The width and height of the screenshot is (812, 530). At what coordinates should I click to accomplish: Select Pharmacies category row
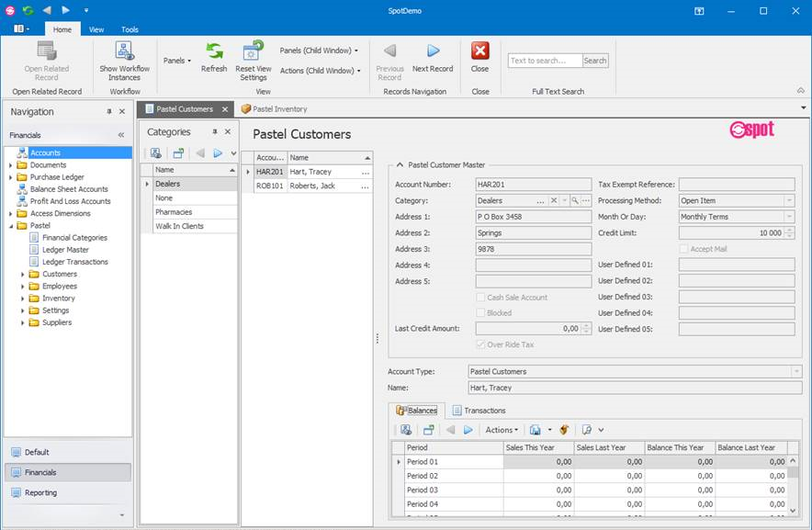pyautogui.click(x=196, y=212)
